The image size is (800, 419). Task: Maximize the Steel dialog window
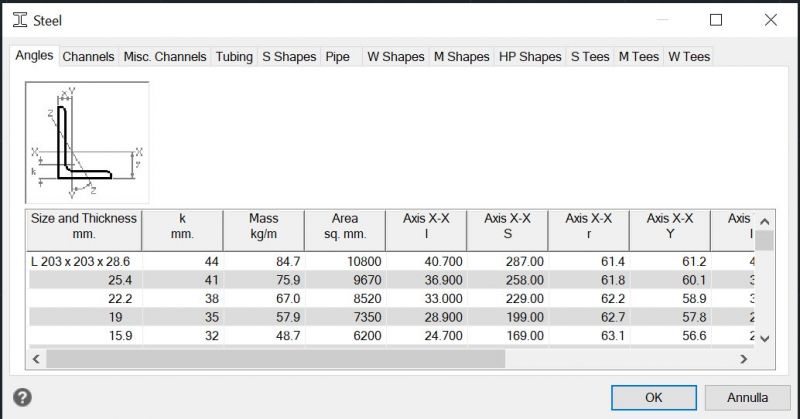[x=716, y=20]
